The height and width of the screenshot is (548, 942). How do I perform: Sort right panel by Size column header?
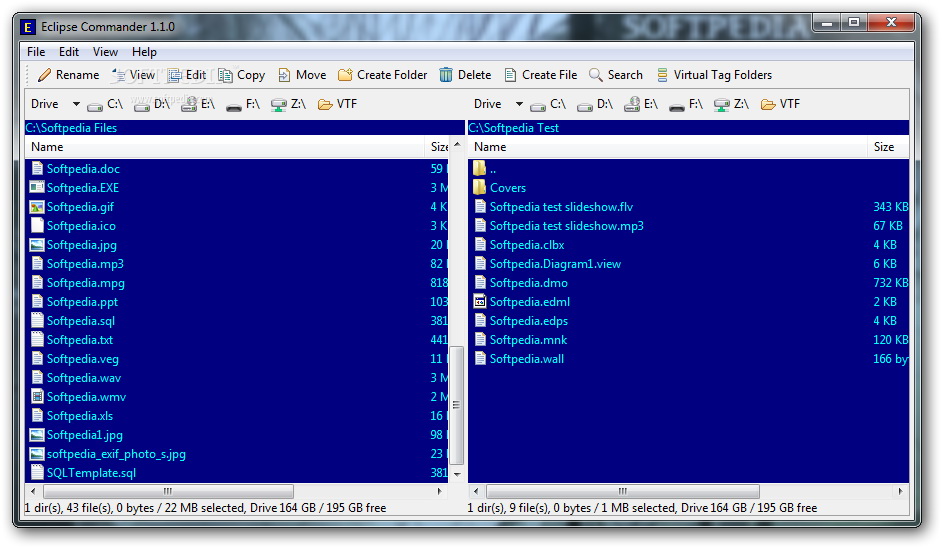pyautogui.click(x=884, y=147)
